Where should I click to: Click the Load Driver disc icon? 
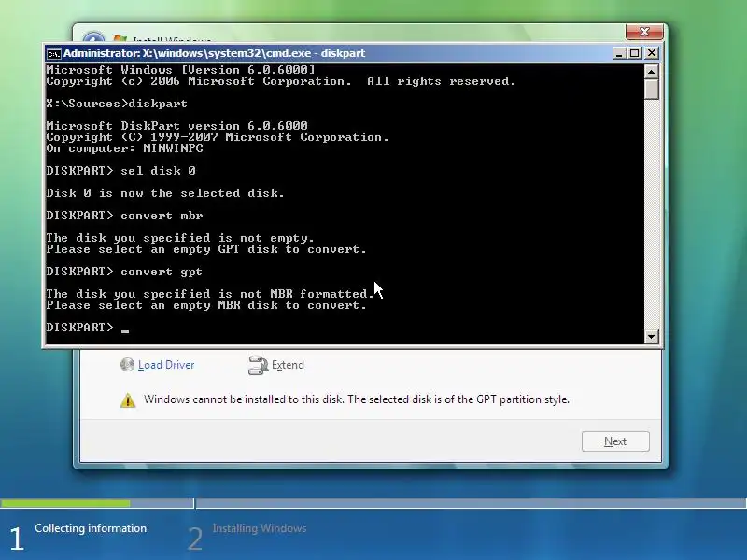[x=127, y=365]
